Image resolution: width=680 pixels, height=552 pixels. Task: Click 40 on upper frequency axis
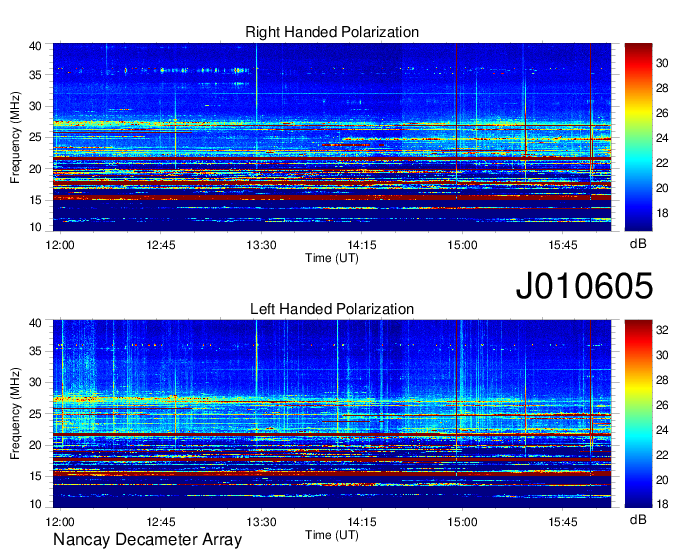click(x=35, y=46)
